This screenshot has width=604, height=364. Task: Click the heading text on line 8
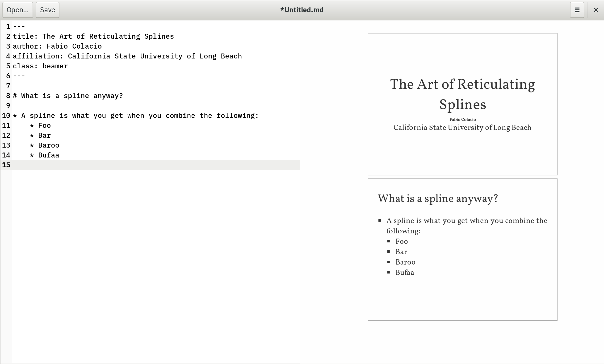71,96
